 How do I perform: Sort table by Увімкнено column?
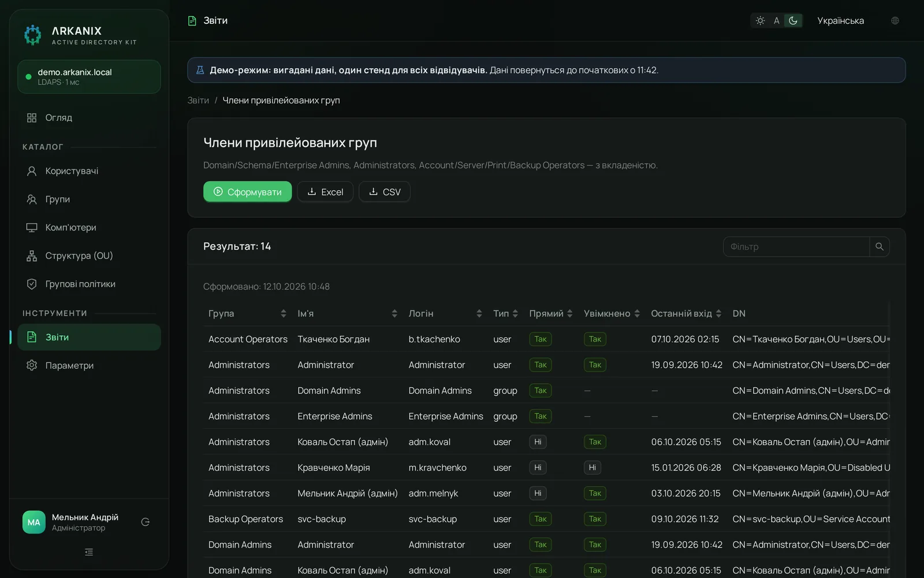tap(612, 313)
